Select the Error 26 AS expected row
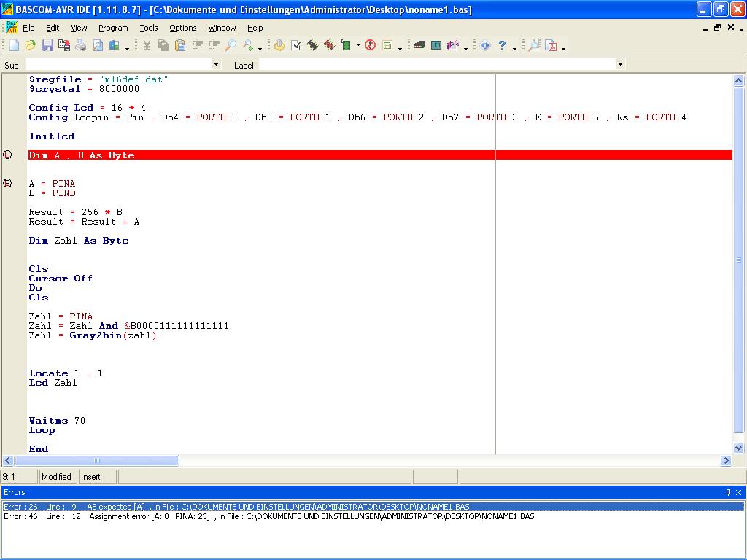Viewport: 747px width, 560px height. 373,507
